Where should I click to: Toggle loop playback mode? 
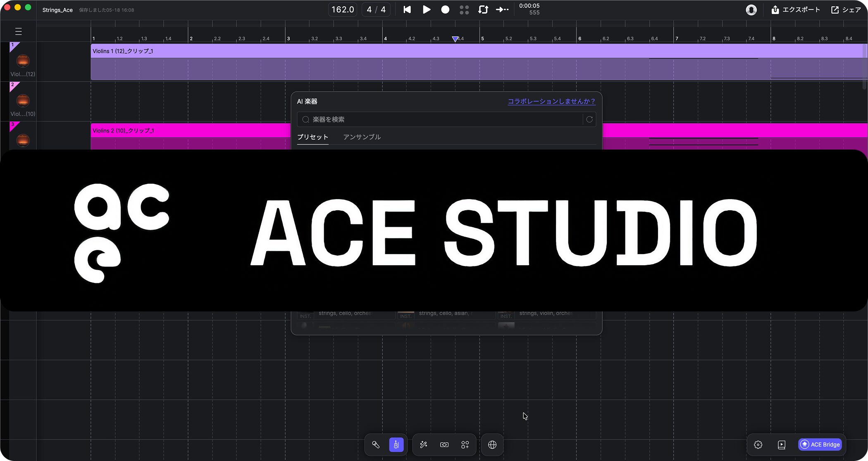[x=483, y=10]
